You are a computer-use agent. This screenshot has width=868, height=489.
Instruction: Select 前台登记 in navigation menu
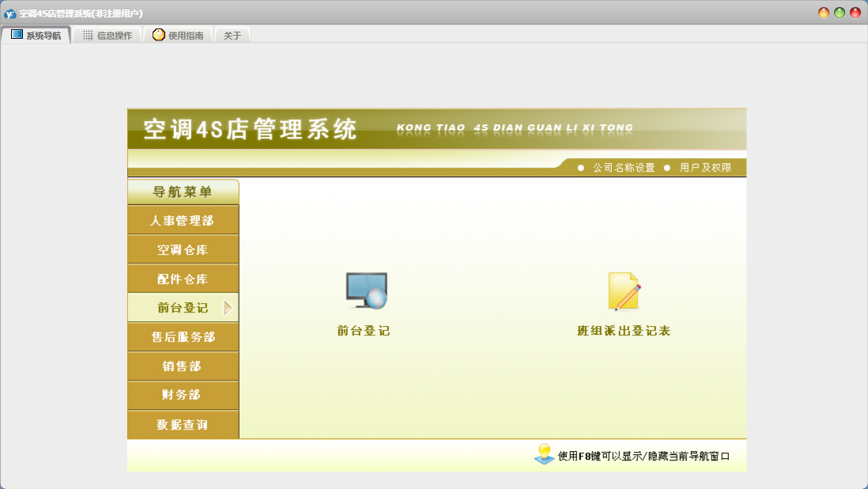tap(183, 307)
